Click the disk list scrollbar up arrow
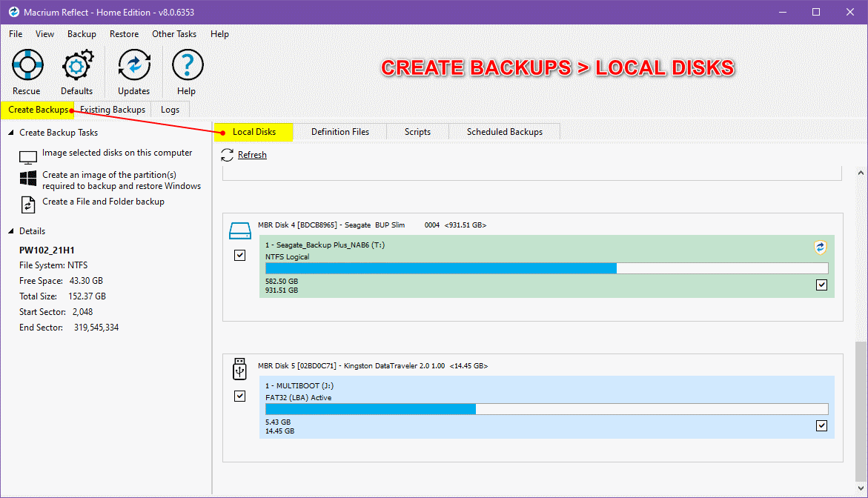Image resolution: width=868 pixels, height=498 pixels. [861, 173]
